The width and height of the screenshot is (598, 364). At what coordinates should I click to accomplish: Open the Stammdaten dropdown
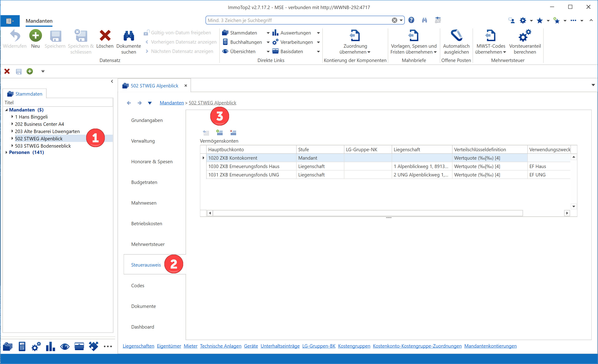click(268, 33)
